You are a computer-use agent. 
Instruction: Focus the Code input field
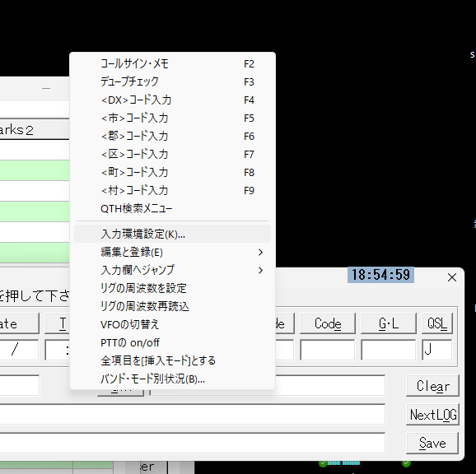pyautogui.click(x=328, y=350)
